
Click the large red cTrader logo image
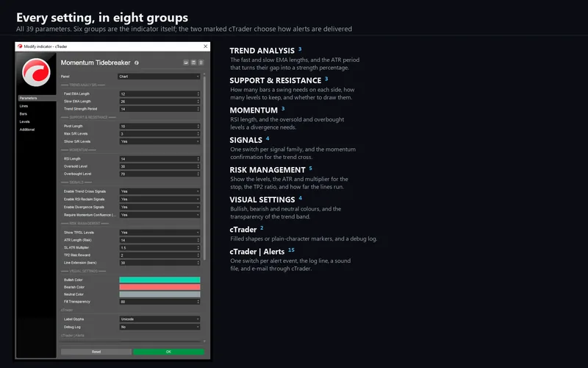[x=36, y=72]
